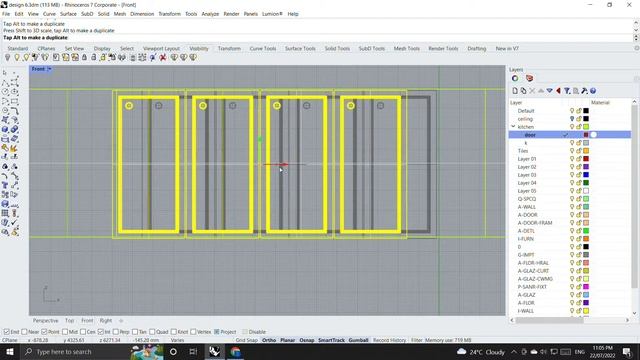Click the Hide Objects bulb icon
The image size is (640, 360).
point(7,58)
